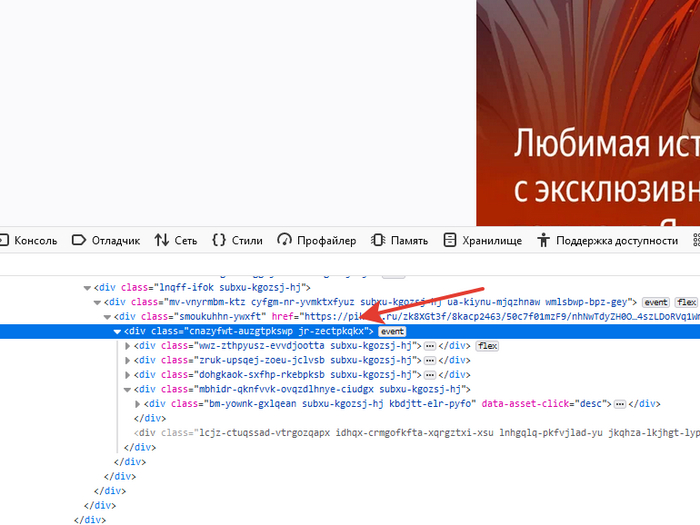Click the href URL of smoukuhhn-ywxft div
700x525 pixels.
502,317
